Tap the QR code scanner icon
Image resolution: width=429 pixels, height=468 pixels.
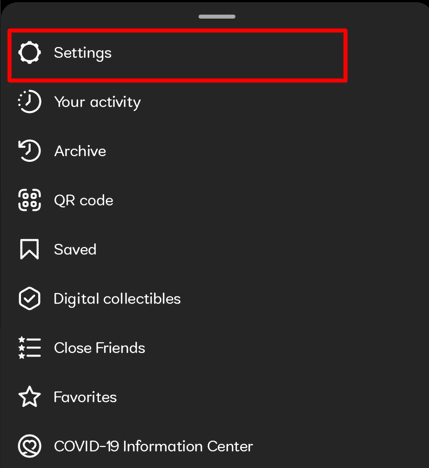30,200
